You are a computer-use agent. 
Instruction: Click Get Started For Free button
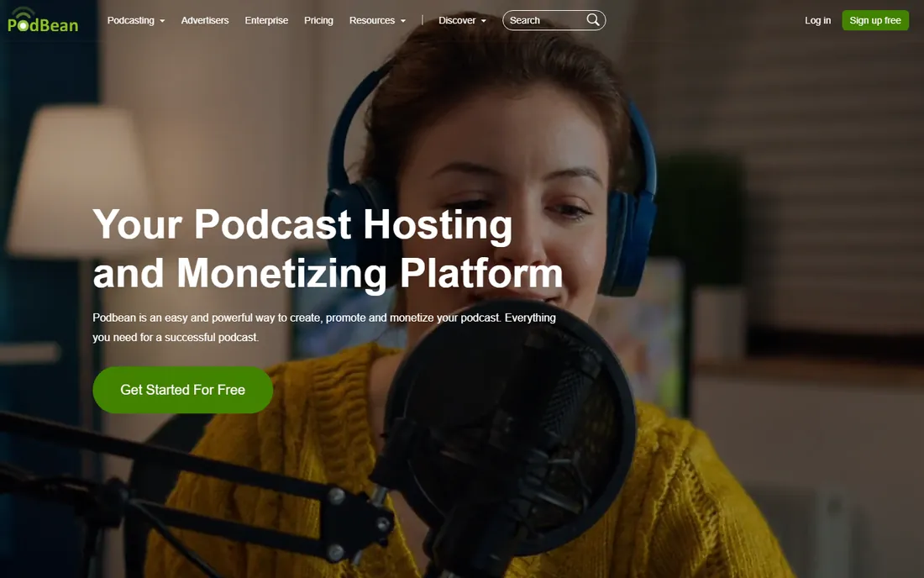point(182,390)
